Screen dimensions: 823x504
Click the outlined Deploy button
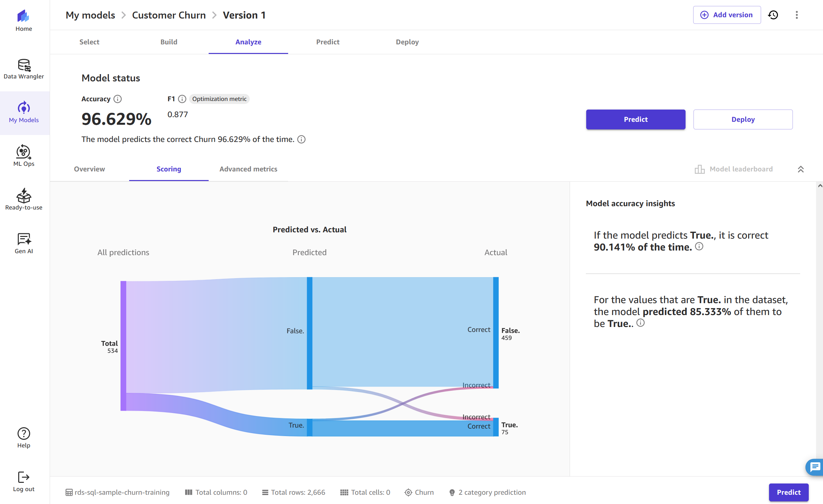(743, 119)
